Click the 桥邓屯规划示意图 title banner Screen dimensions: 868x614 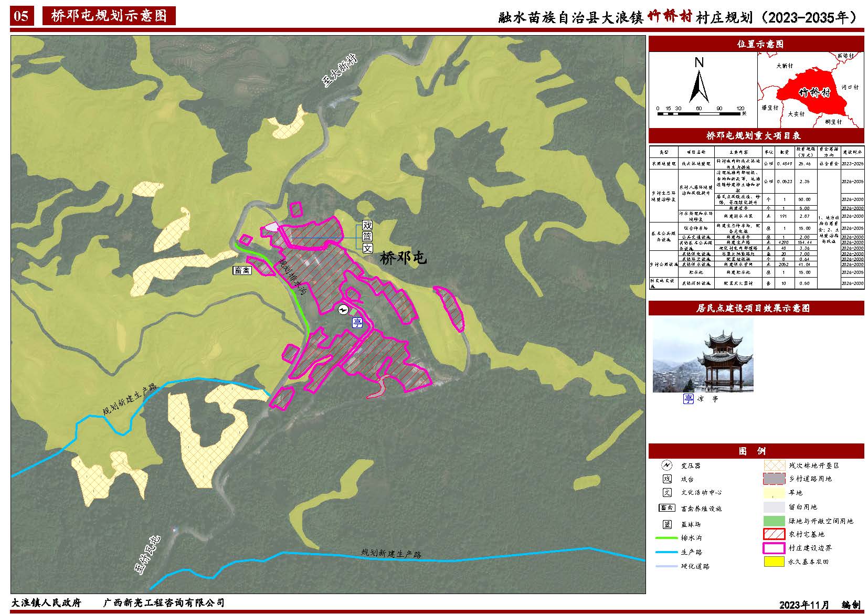click(x=109, y=16)
